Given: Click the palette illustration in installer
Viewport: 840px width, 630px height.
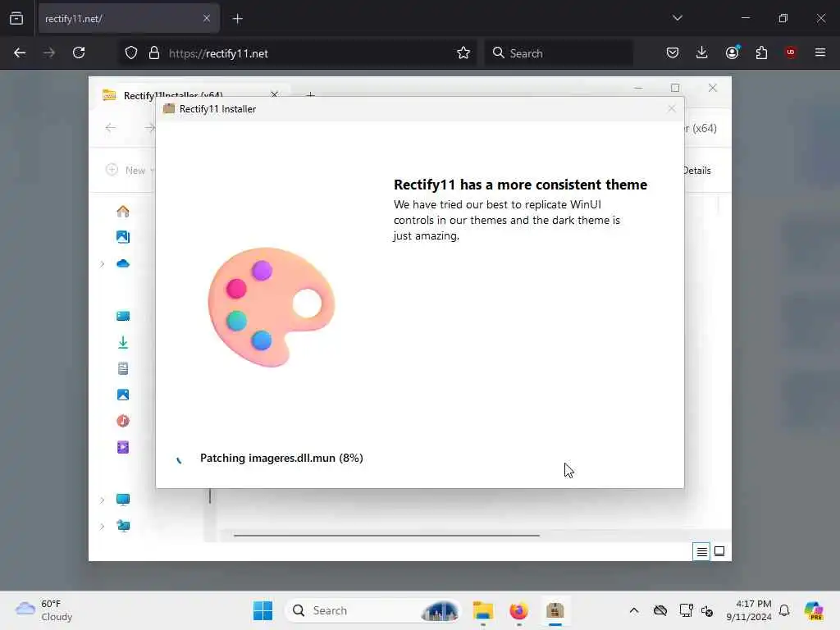Looking at the screenshot, I should 271,307.
